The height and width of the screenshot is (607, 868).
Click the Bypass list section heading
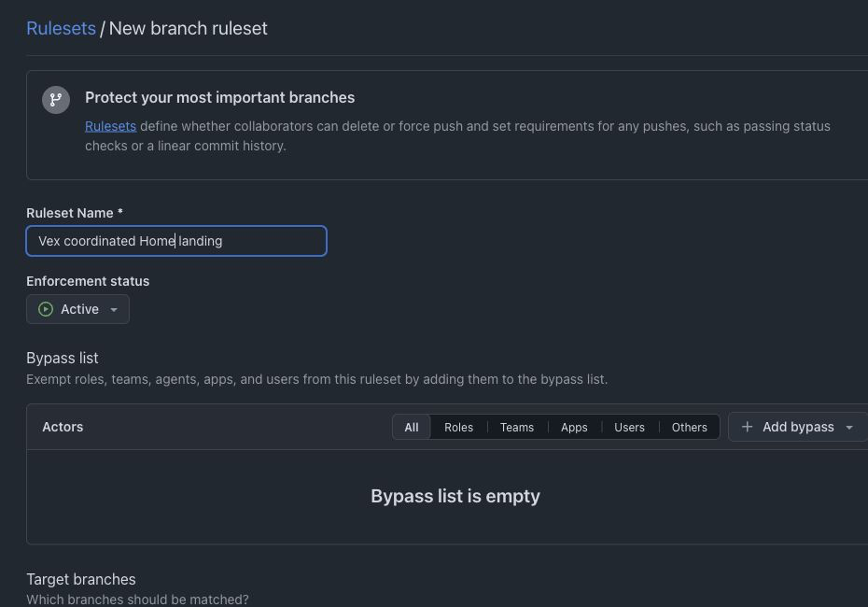pyautogui.click(x=62, y=358)
